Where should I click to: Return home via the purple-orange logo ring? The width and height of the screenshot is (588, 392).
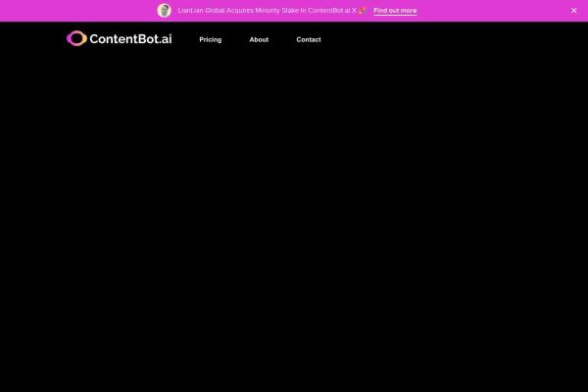[x=76, y=38]
